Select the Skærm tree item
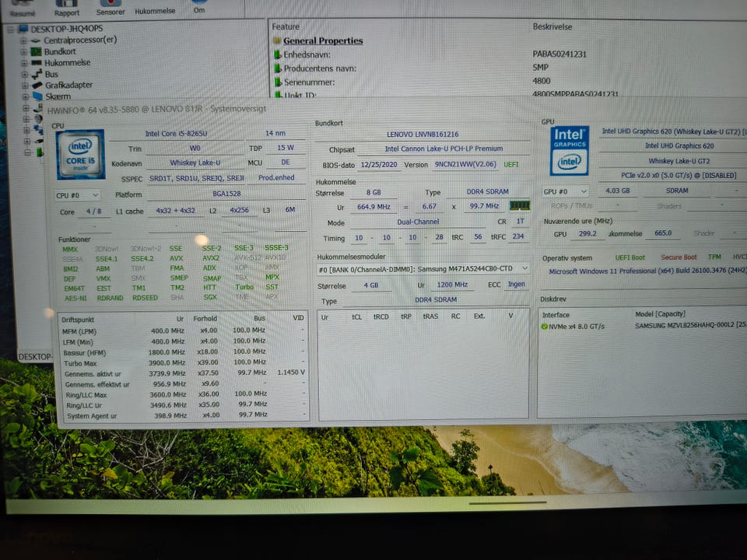The width and height of the screenshot is (747, 560). pyautogui.click(x=57, y=96)
